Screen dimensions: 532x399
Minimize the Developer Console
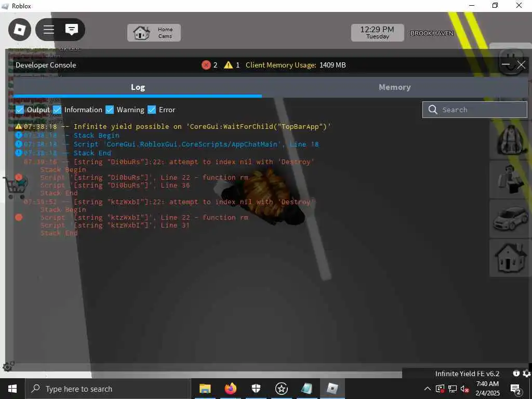pos(506,64)
